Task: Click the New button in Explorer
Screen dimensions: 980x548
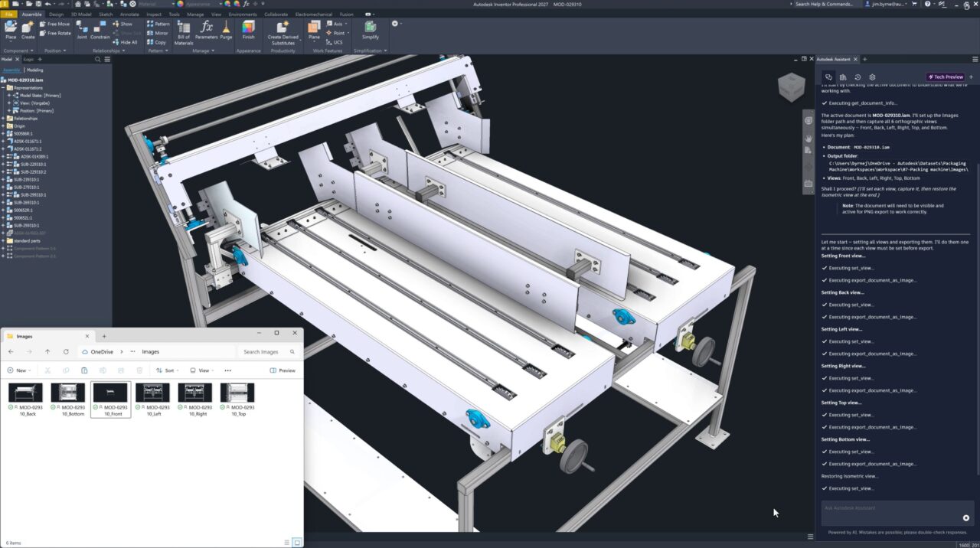Action: click(18, 370)
